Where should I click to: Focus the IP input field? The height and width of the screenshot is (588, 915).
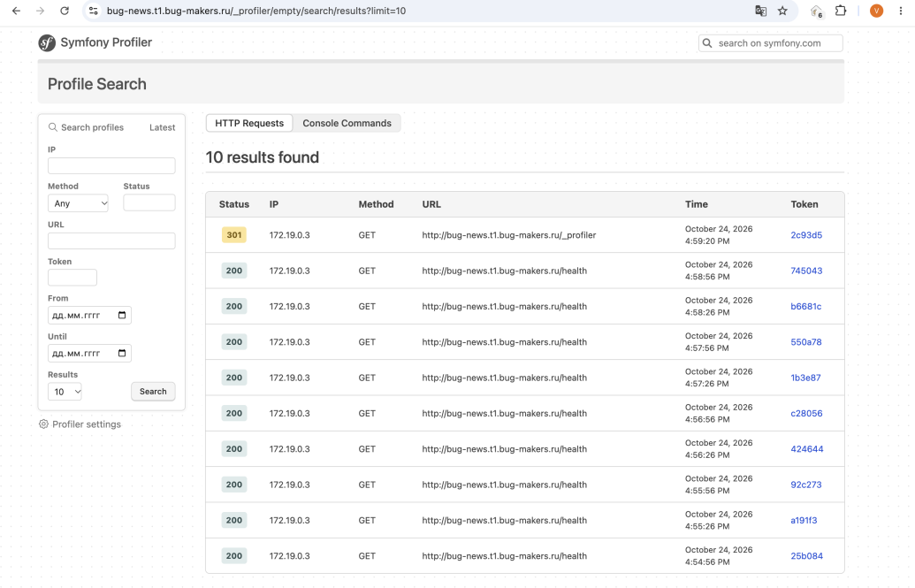click(x=111, y=166)
